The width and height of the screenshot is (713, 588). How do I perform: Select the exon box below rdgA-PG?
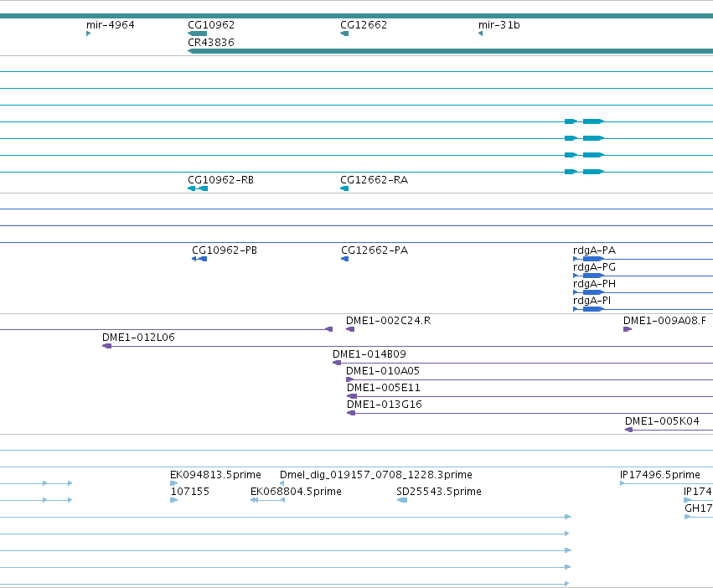pos(593,276)
